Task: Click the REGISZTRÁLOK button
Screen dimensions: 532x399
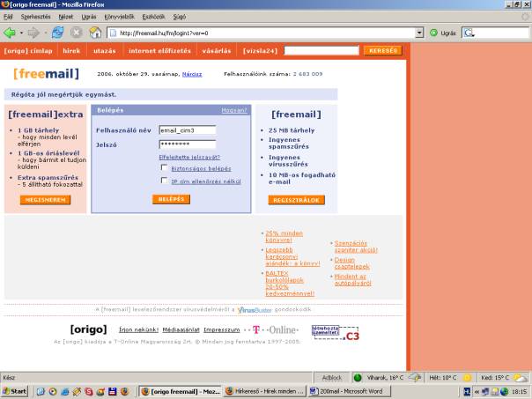Action: coord(296,200)
